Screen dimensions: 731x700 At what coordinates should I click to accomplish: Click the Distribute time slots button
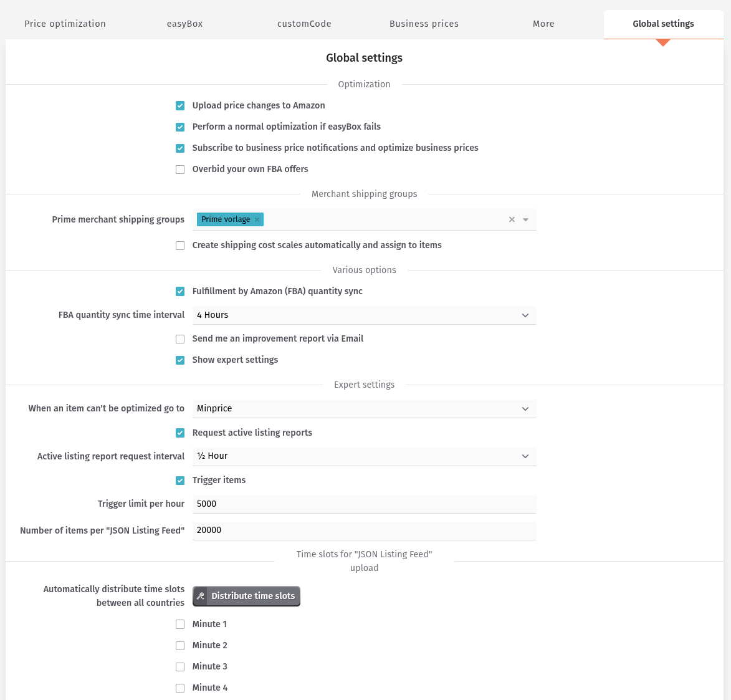tap(246, 596)
